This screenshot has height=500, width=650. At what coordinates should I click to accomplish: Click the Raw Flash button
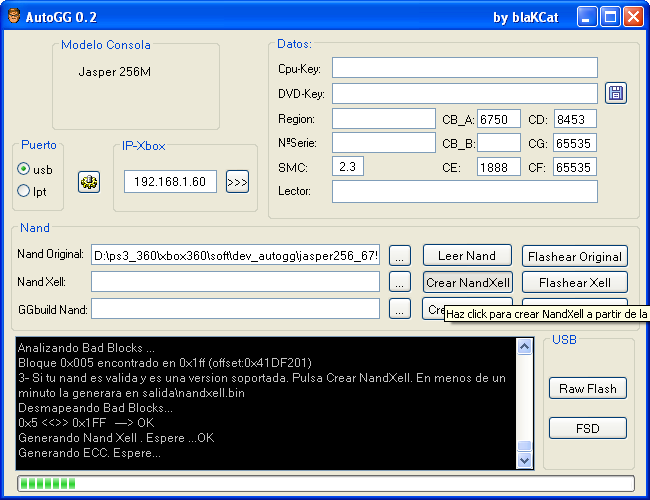pyautogui.click(x=587, y=388)
